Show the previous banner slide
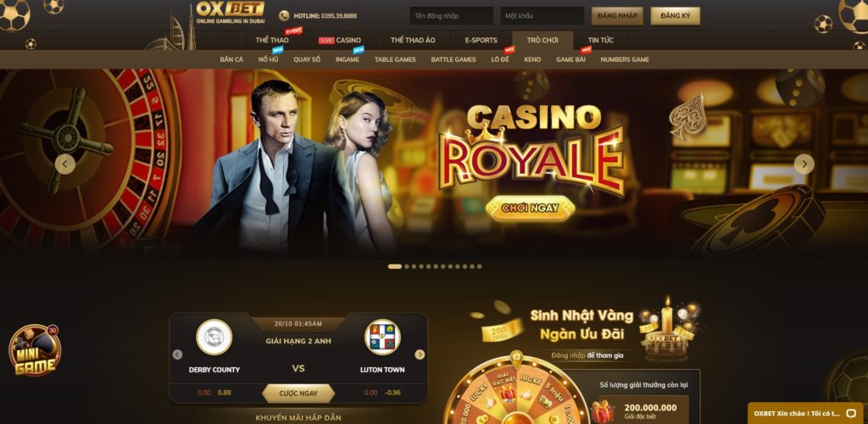Viewport: 868px width, 424px height. pos(65,164)
